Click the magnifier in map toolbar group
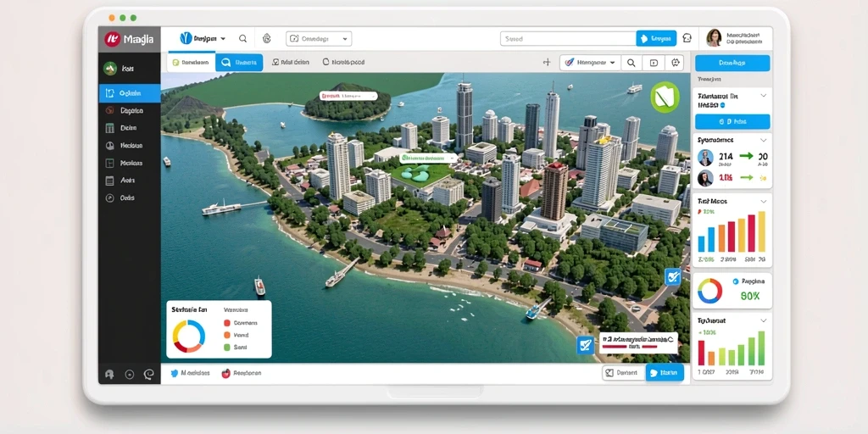The image size is (868, 434). pos(631,63)
